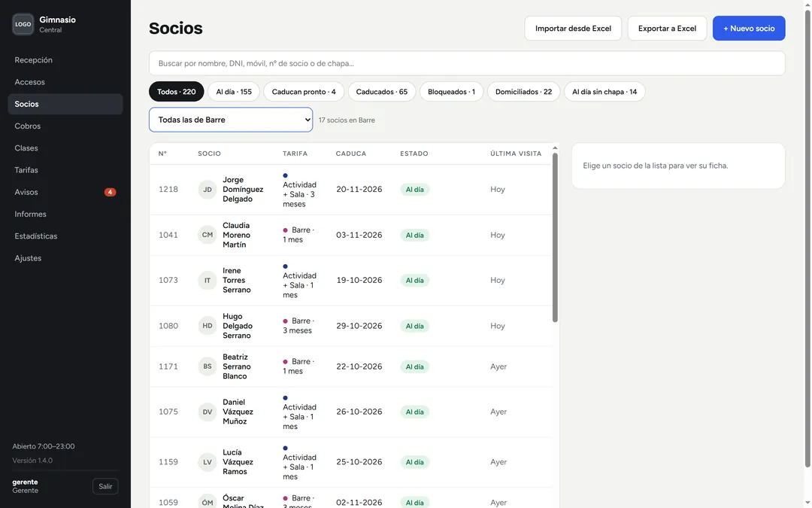Go to Accesos in the sidebar
Screen dimensions: 812x508
(65, 82)
